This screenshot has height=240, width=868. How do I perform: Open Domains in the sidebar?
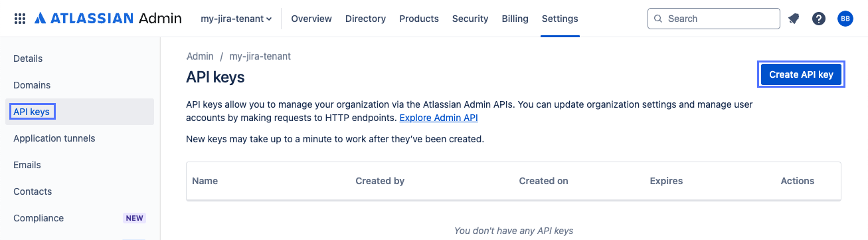(x=80, y=85)
